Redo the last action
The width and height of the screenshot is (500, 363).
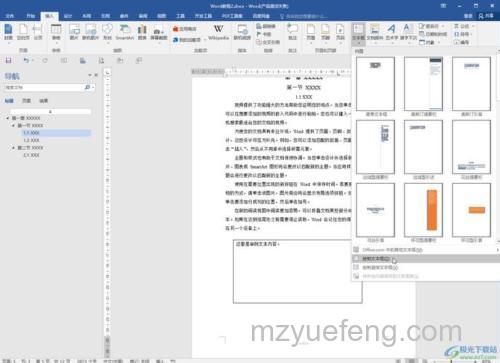point(45,60)
